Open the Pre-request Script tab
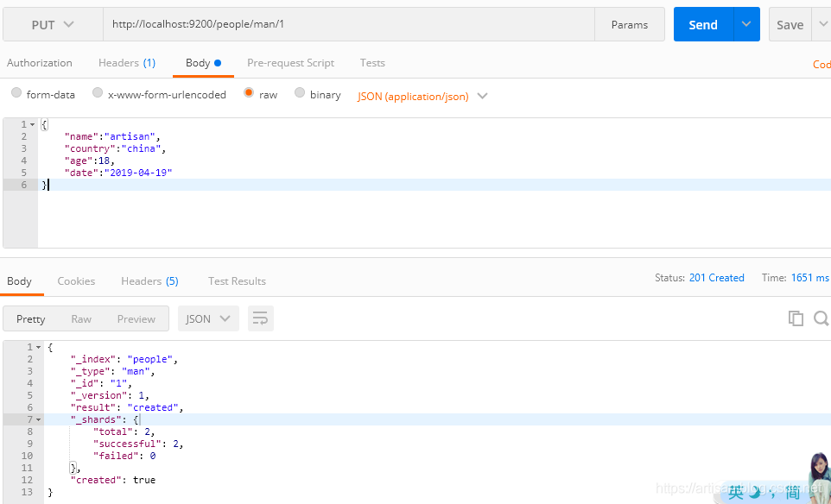This screenshot has height=504, width=831. coord(290,62)
